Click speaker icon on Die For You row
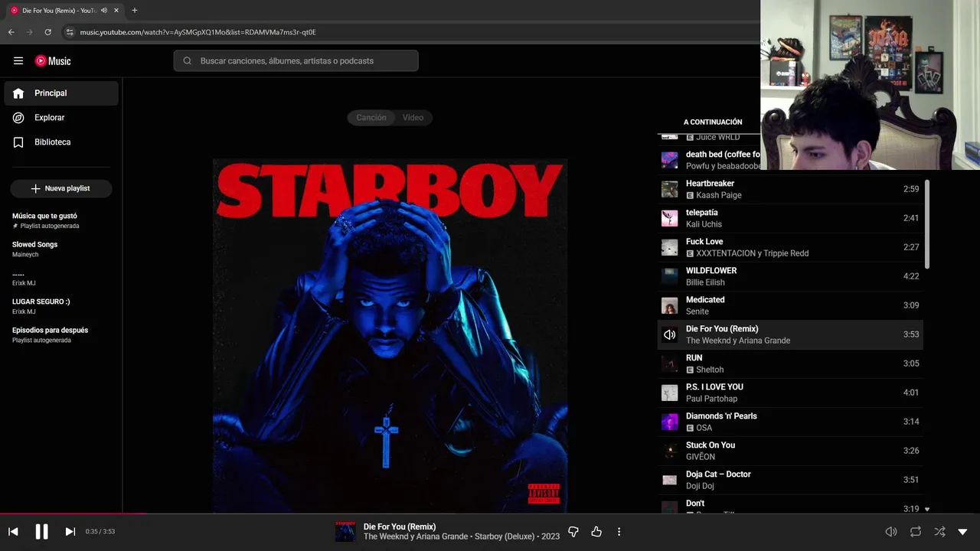This screenshot has width=980, height=551. click(670, 334)
